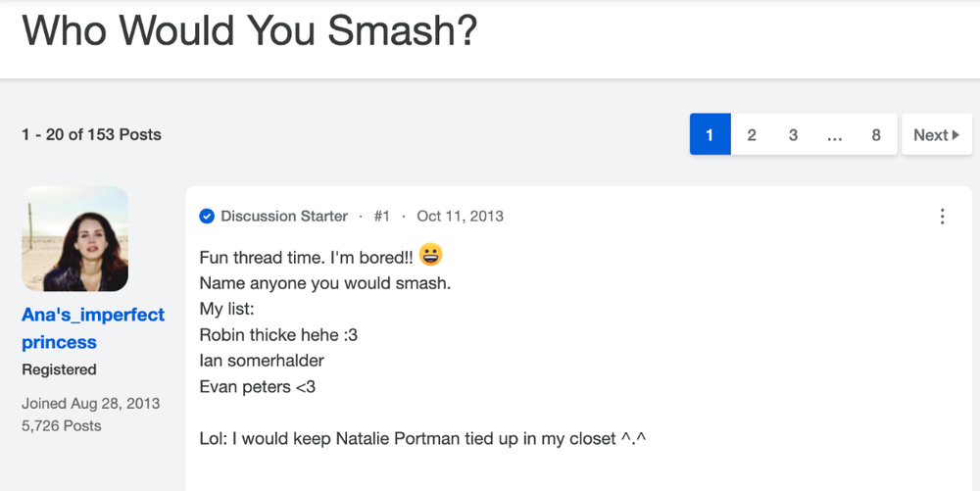
Task: Jump to last page 8
Action: [875, 134]
